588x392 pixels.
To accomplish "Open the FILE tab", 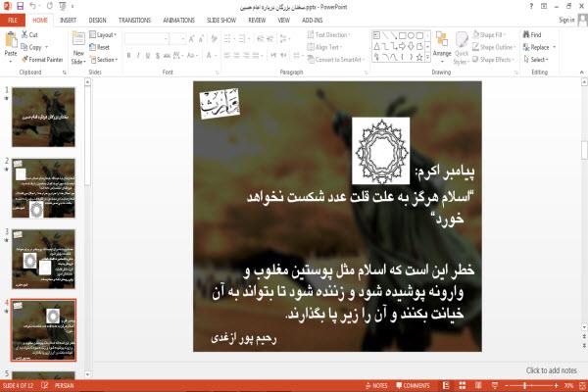I will [13, 21].
